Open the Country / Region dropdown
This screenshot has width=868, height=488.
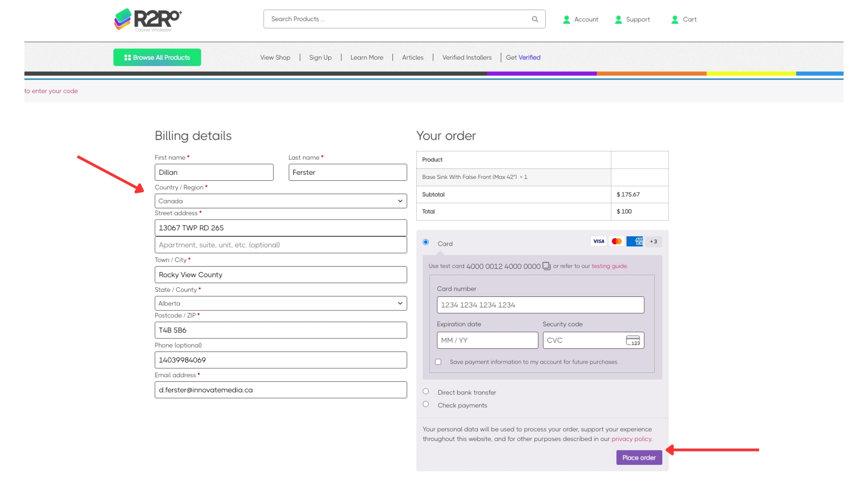(280, 201)
